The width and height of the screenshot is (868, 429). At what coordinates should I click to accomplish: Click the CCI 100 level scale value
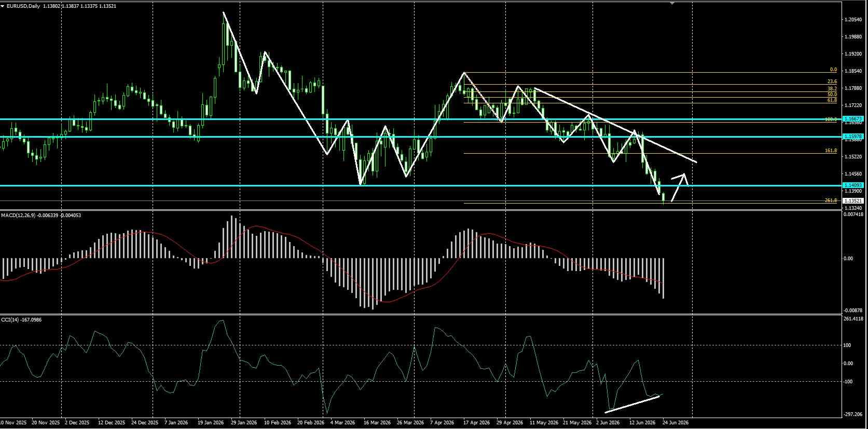[848, 345]
